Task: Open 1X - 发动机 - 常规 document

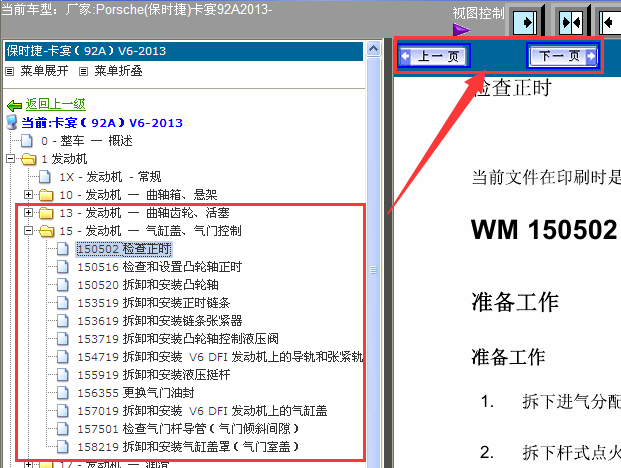Action: coord(110,177)
